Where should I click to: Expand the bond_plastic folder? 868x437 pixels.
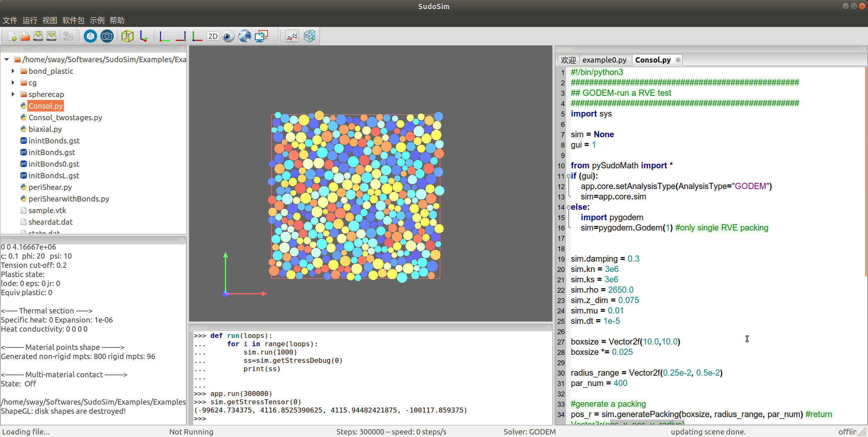(13, 71)
